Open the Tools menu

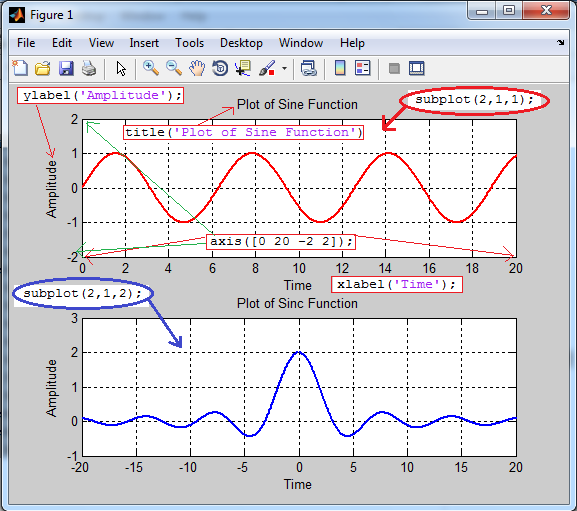(189, 43)
